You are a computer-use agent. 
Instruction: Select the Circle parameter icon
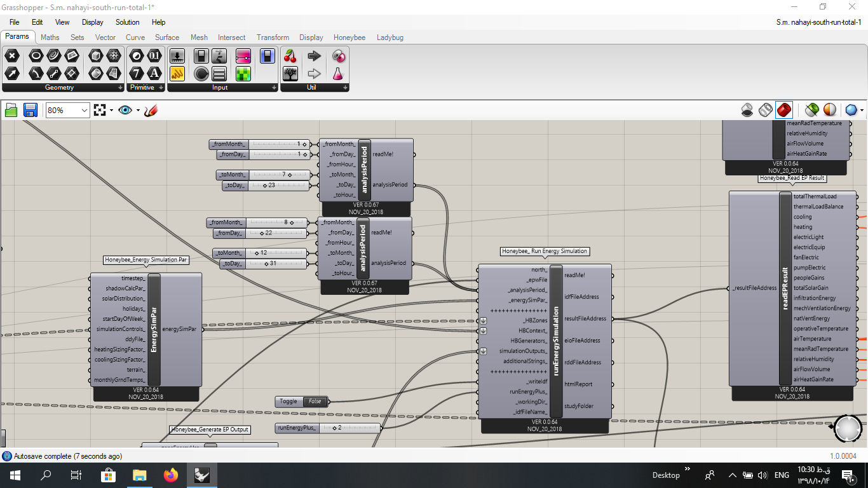click(x=36, y=56)
